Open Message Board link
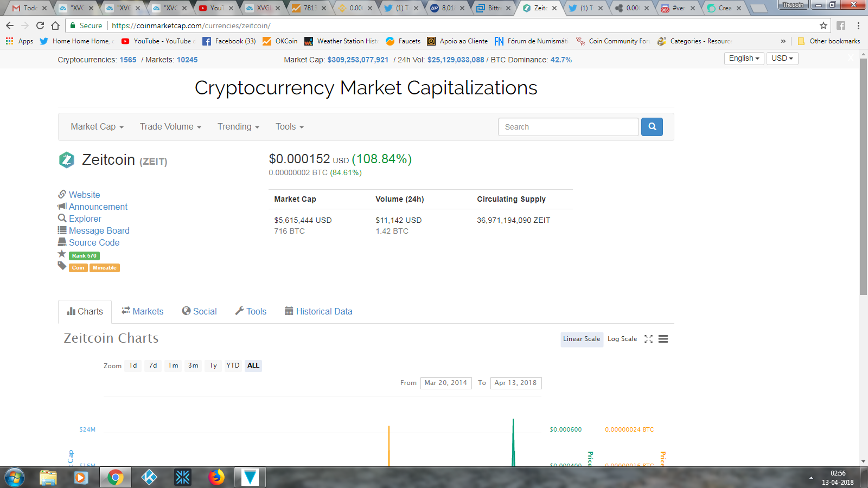Screen dimensions: 868x488 (x=99, y=230)
